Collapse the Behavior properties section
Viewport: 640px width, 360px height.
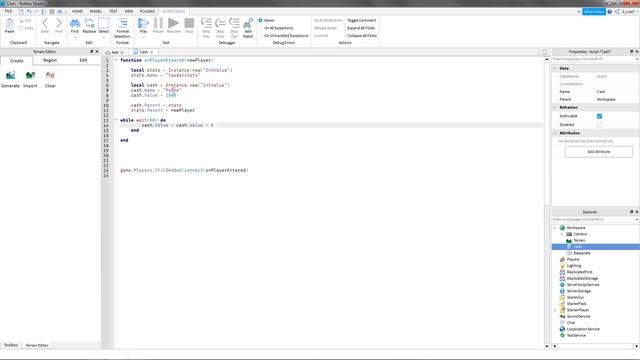point(555,107)
